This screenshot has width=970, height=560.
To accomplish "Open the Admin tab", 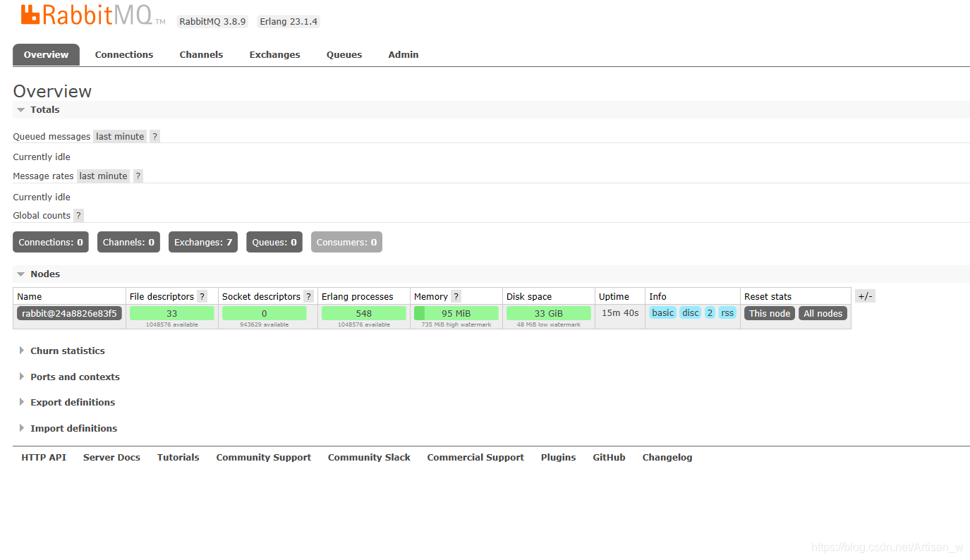I will click(x=404, y=55).
